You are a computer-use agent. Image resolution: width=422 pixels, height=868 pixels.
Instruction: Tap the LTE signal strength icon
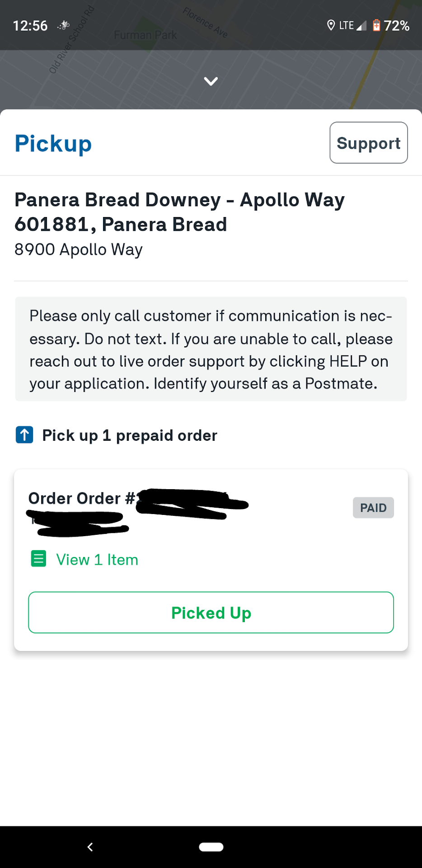361,26
